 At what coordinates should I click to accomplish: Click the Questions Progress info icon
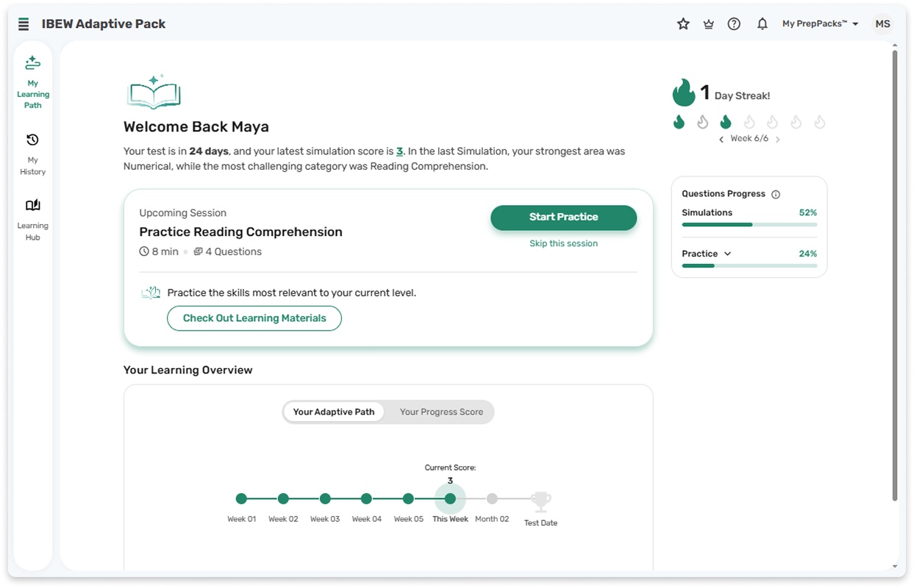[x=775, y=195]
